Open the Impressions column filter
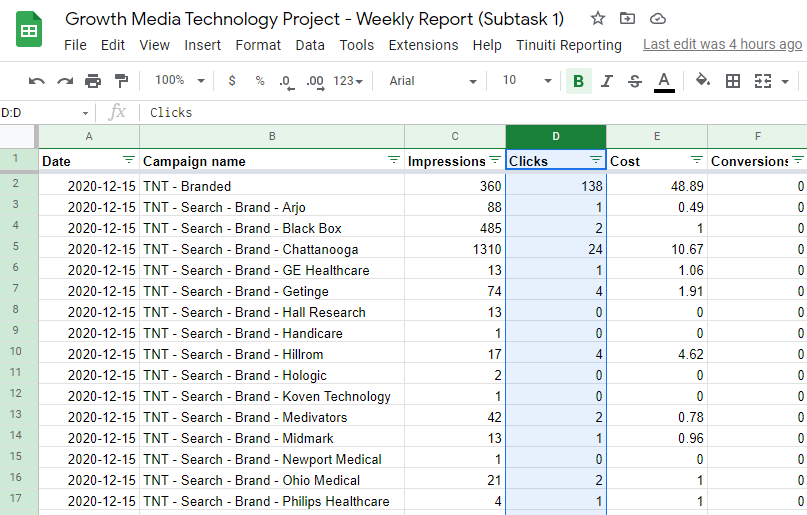The image size is (807, 515). pyautogui.click(x=495, y=160)
